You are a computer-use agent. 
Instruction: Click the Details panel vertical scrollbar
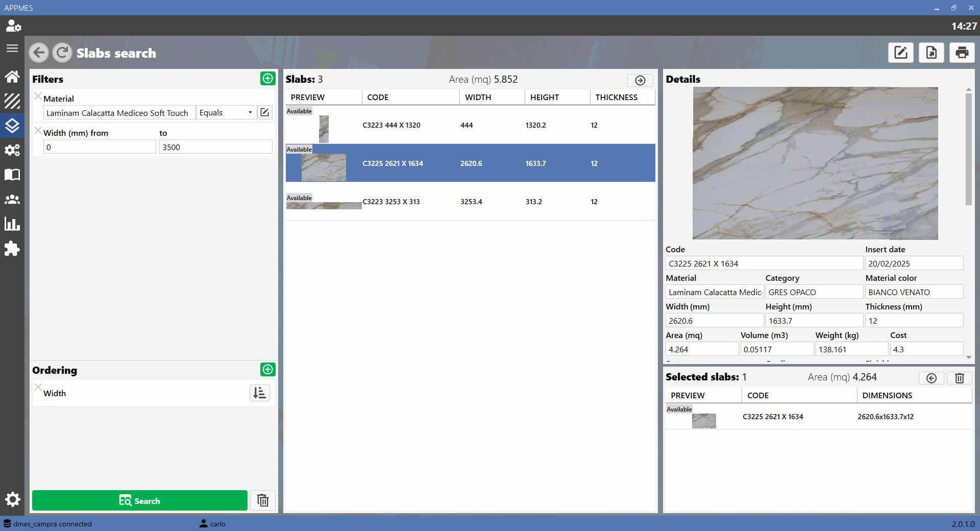[968, 149]
